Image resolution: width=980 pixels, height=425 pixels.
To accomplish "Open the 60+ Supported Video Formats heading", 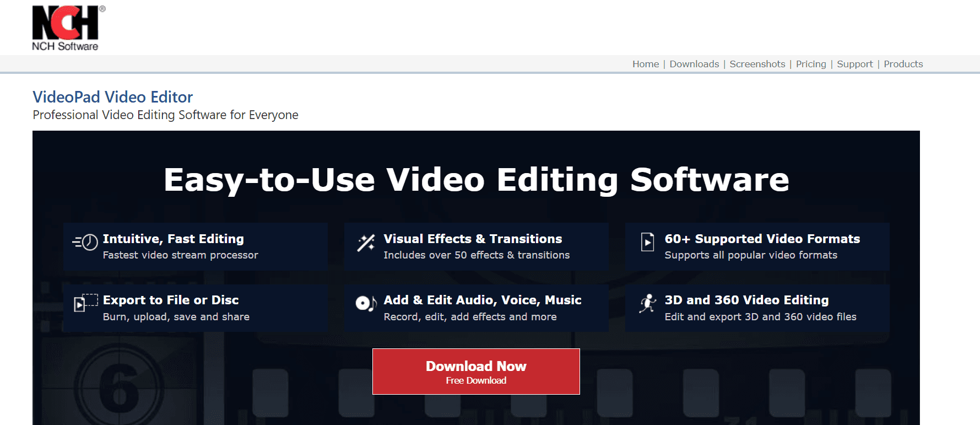I will click(x=762, y=239).
